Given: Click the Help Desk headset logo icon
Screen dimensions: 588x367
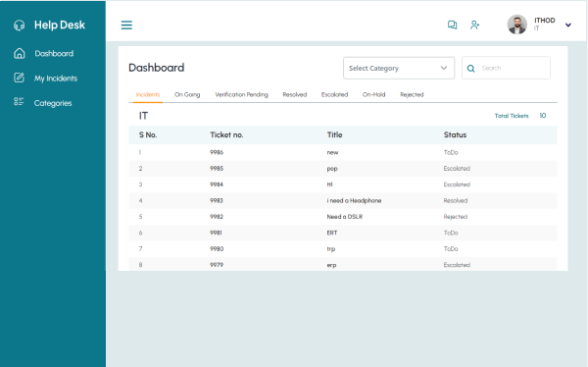Looking at the screenshot, I should pos(20,26).
